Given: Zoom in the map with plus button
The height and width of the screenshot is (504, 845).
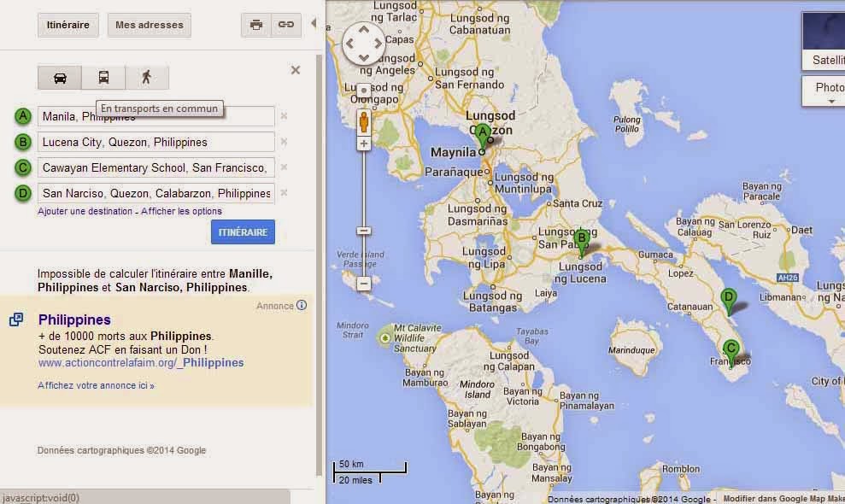Looking at the screenshot, I should coord(364,144).
